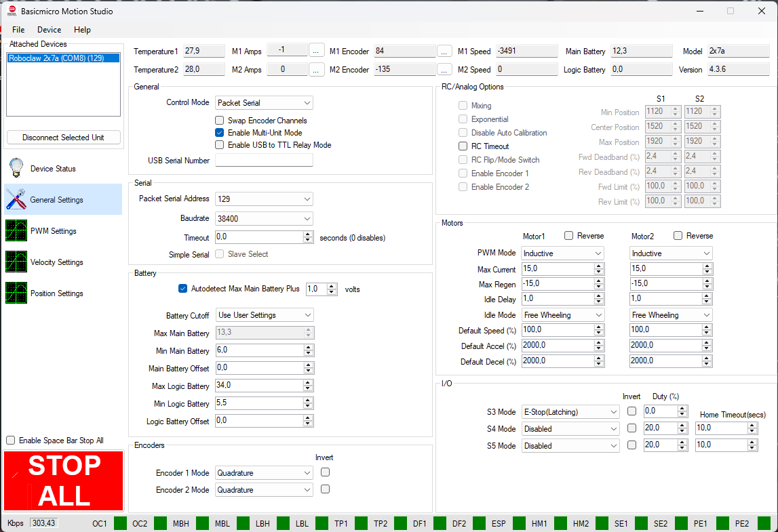
Task: Open the Device menu
Action: 49,30
